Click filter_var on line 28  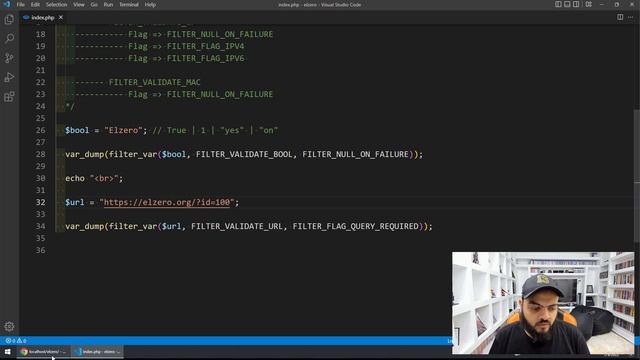coord(133,154)
